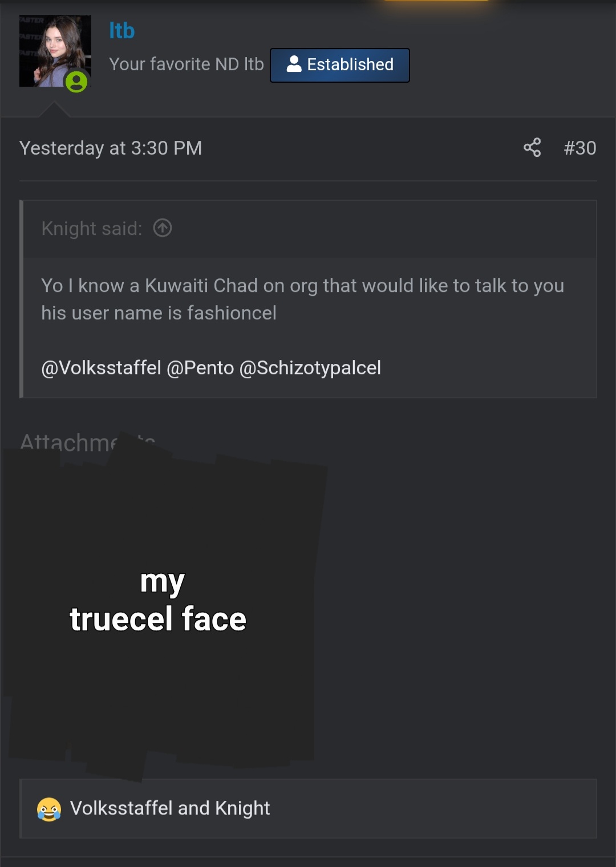Open the ltb username profile link

point(122,31)
